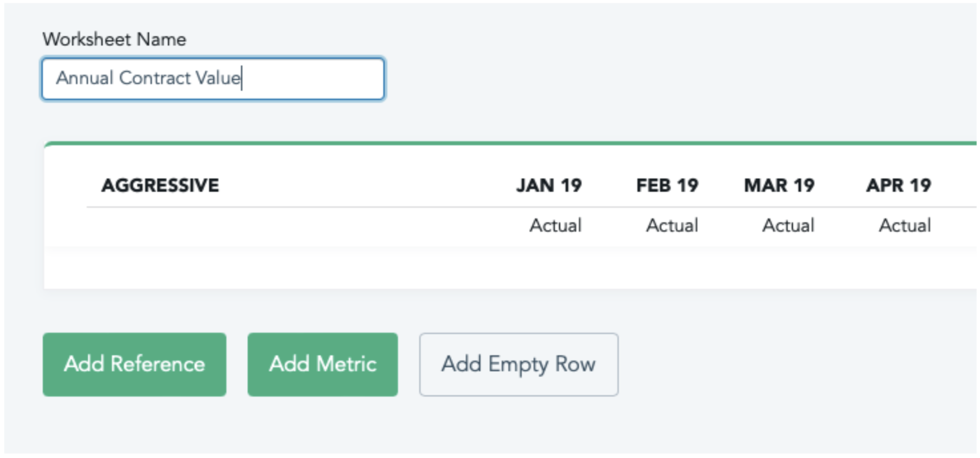Select the JAN 19 column header

(549, 185)
